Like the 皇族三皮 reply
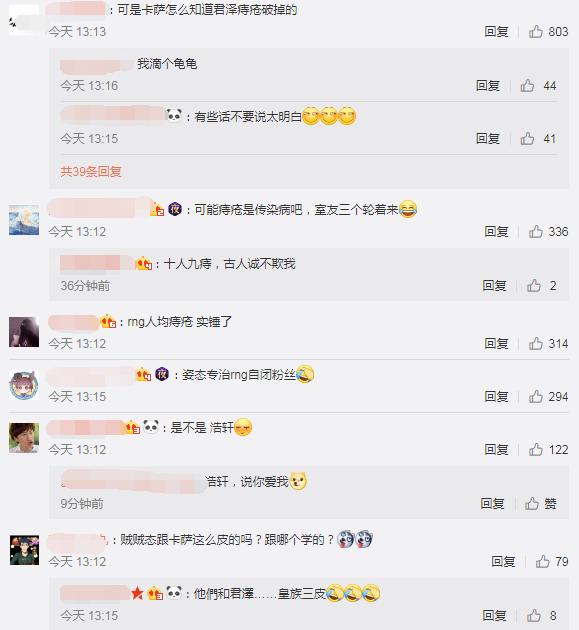 [x=534, y=615]
